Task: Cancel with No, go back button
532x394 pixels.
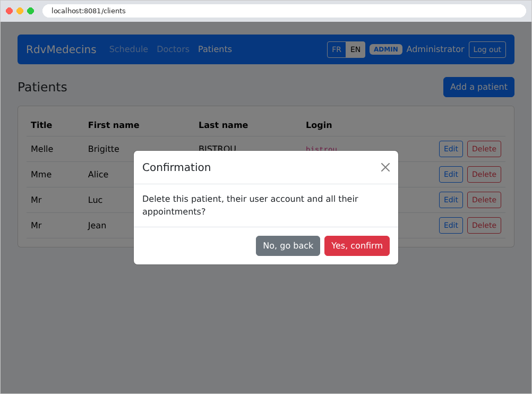Action: (x=288, y=246)
